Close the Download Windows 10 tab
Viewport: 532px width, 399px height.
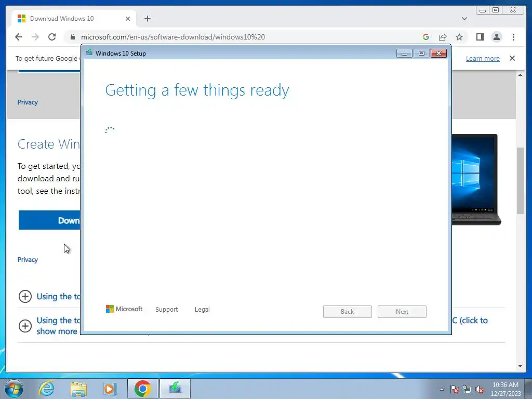tap(128, 19)
